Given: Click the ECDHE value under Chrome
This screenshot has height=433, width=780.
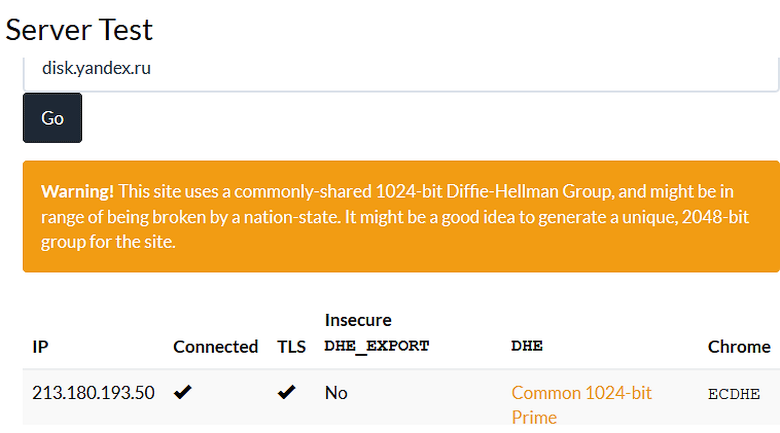Looking at the screenshot, I should click(732, 394).
